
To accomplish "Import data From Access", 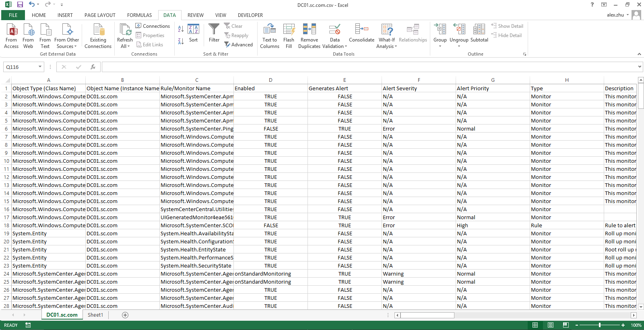I will tap(11, 36).
